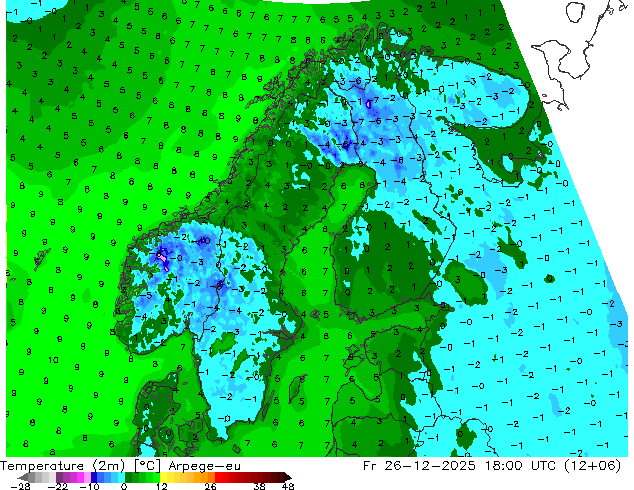Click the dark maroon right arrow end of legend
The height and width of the screenshot is (490, 634).
tap(288, 477)
